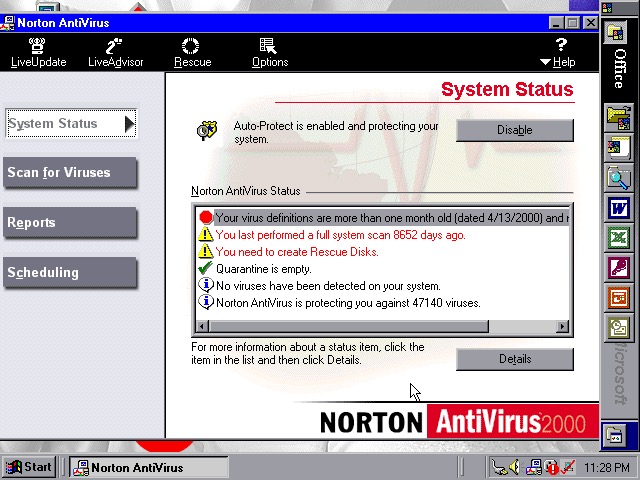640x480 pixels.
Task: Open the Help dropdown menu
Action: [558, 53]
